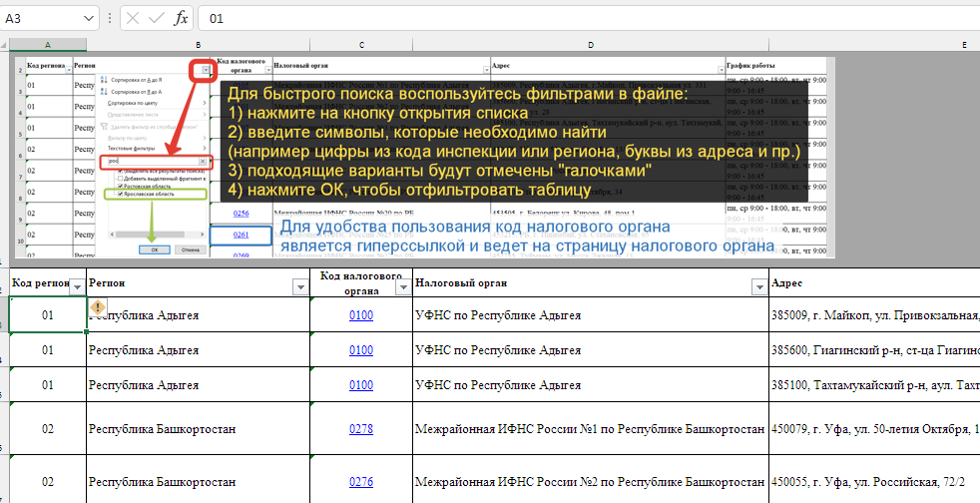Select 'Республика Башкортостан' in the 0276 row
This screenshot has height=503, width=980.
pyautogui.click(x=162, y=482)
